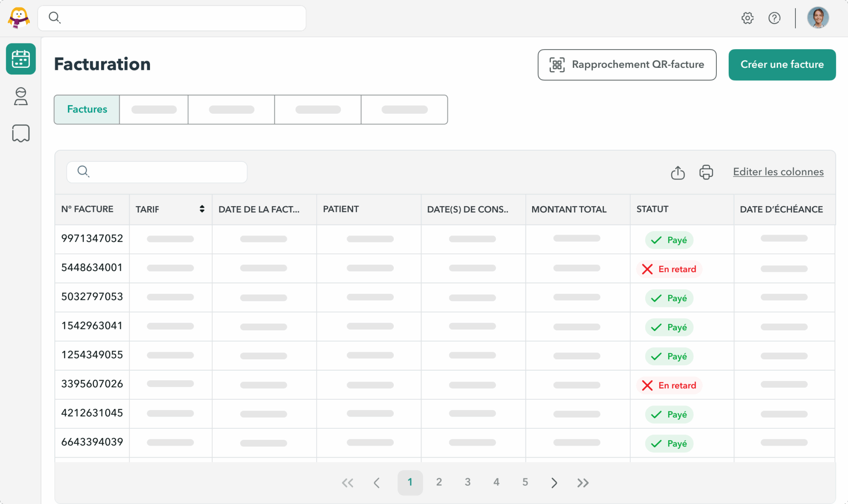Click the Créer une facture button
Viewport: 848px width, 504px height.
click(782, 65)
